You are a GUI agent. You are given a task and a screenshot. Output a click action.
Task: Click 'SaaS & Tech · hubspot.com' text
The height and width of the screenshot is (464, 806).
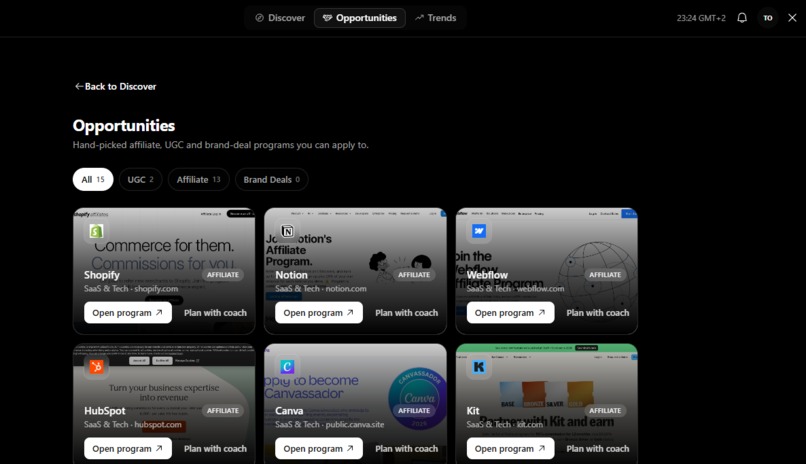pos(133,424)
